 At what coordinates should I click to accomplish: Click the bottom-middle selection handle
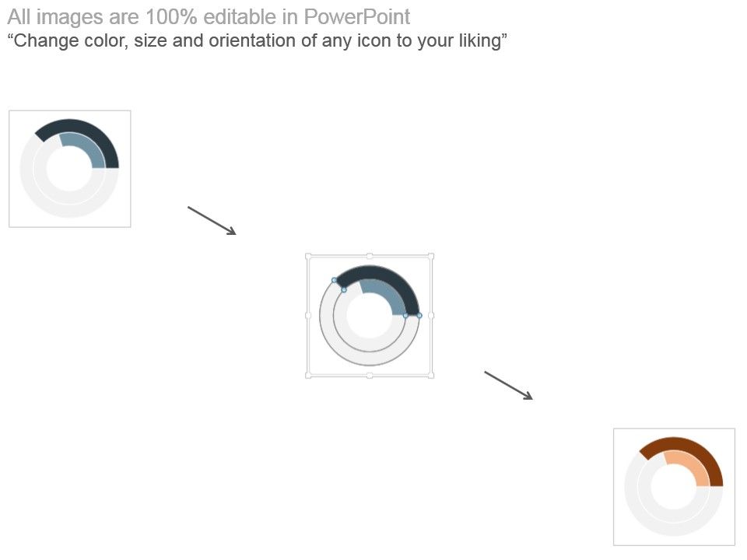[370, 376]
